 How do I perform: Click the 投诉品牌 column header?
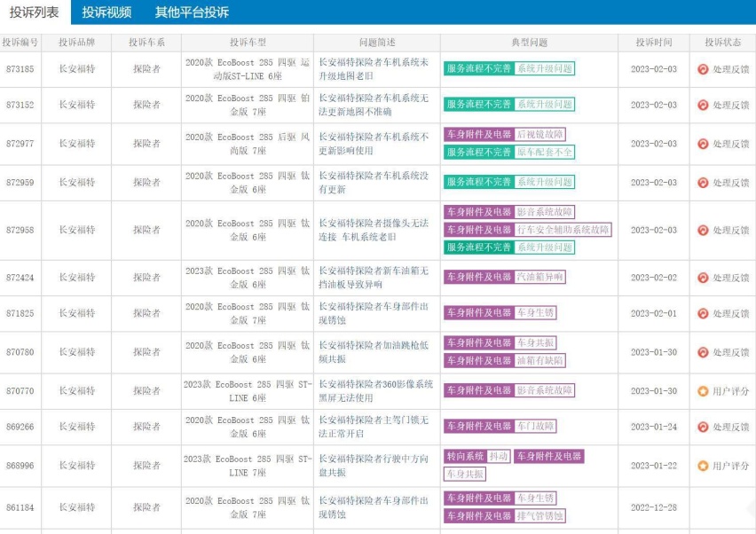(76, 43)
